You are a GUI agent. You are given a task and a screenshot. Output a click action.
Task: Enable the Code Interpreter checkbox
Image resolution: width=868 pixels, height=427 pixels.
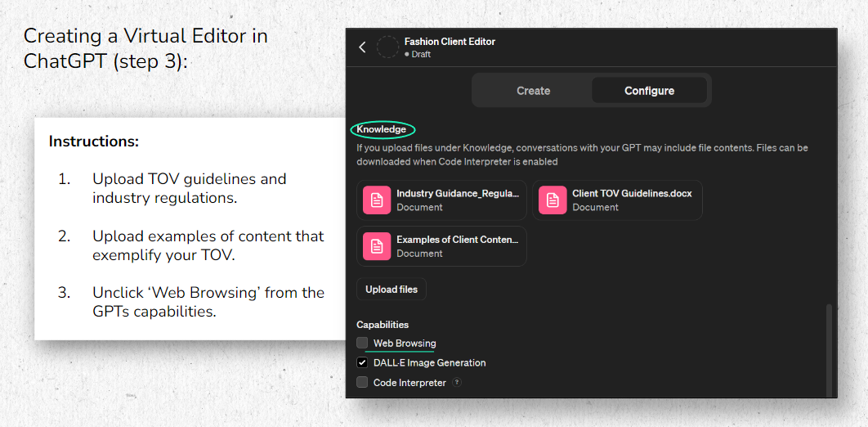point(362,382)
